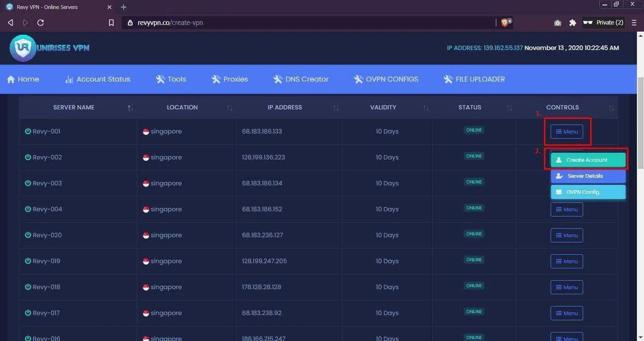Sort the table by Server Name column
Screen dimensions: 644x341
[78, 108]
